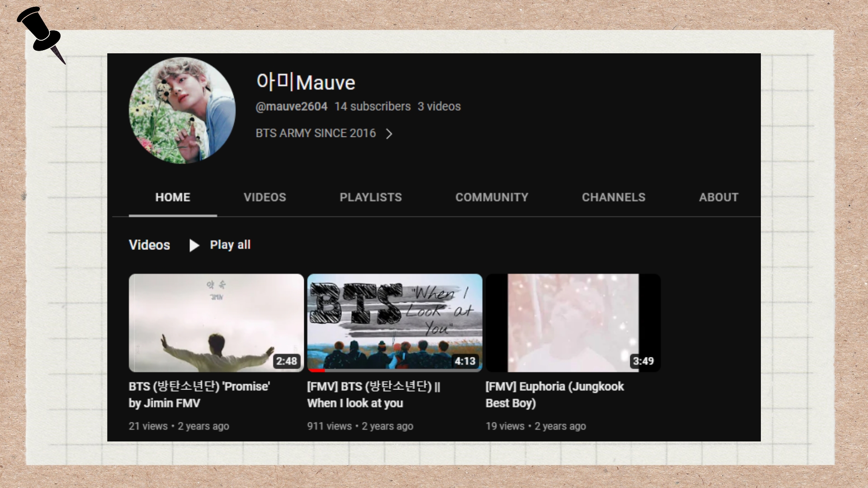Click '911 views • 2 years ago' text
This screenshot has width=868, height=488.
click(360, 426)
